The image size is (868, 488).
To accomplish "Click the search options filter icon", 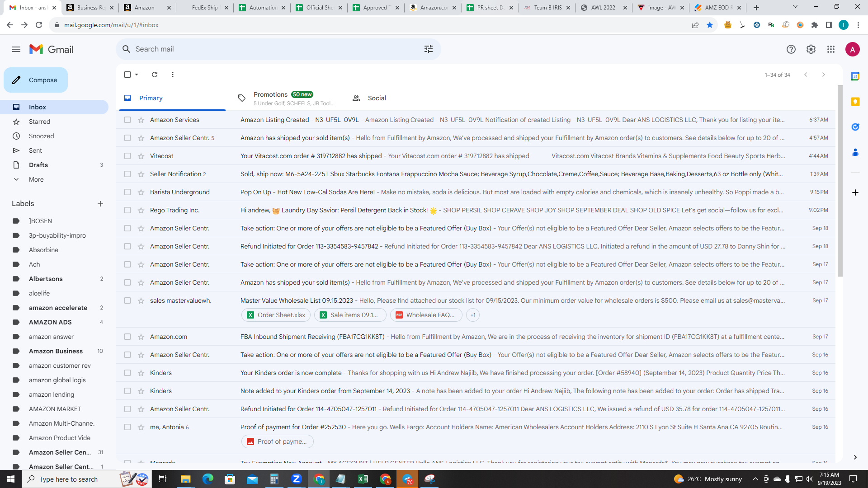I will coord(429,49).
